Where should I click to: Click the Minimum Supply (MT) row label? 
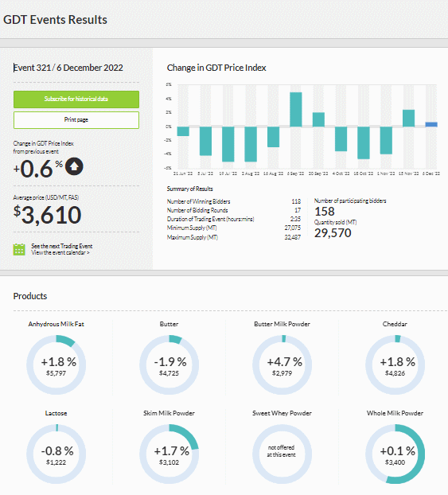192,228
